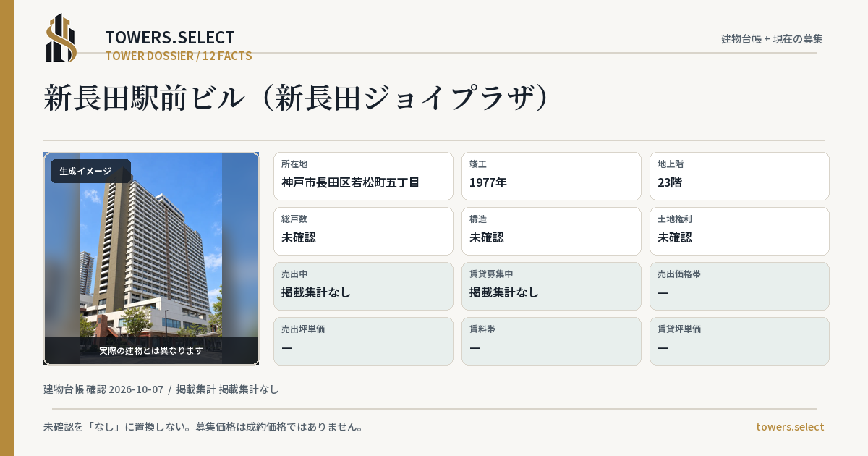Open the generated building image thumbnail
The height and width of the screenshot is (456, 868).
tap(151, 258)
